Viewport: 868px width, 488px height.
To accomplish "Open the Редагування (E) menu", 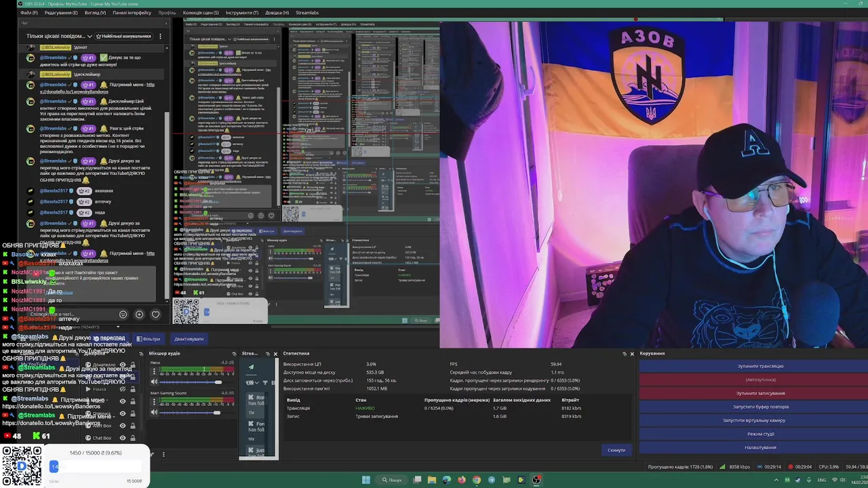I will tap(61, 12).
